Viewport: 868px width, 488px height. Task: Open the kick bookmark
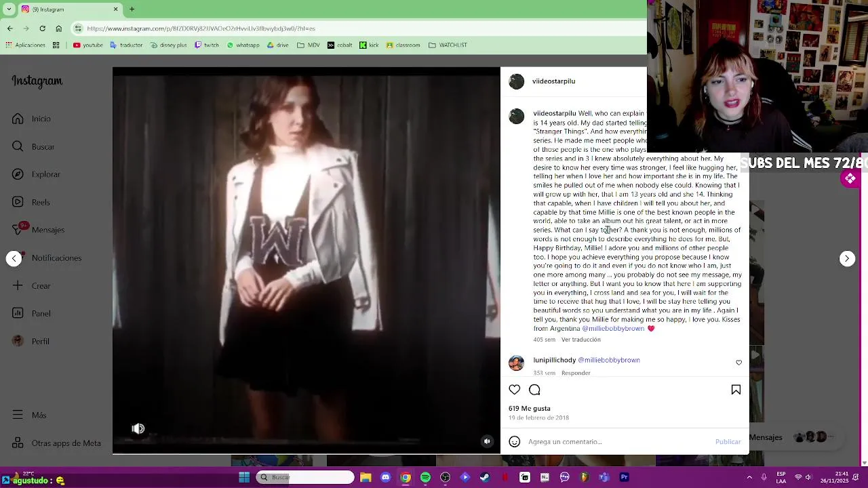pos(369,45)
